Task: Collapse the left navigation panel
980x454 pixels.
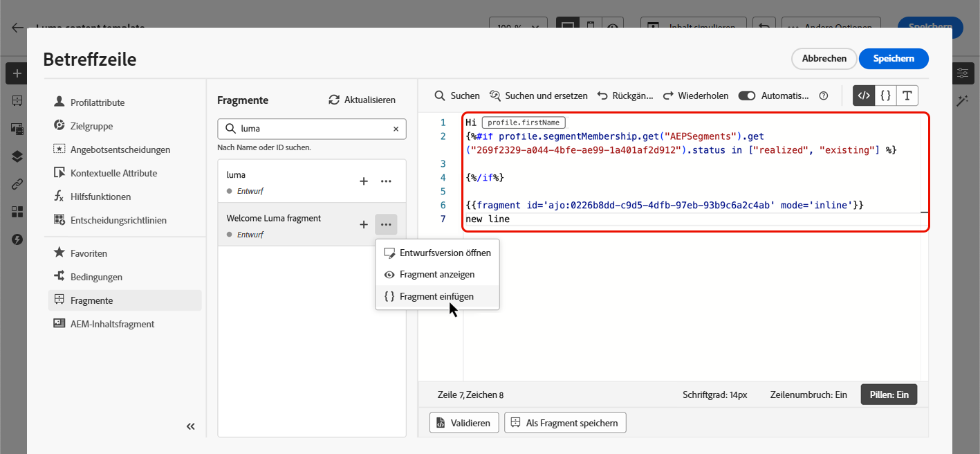Action: (x=191, y=426)
